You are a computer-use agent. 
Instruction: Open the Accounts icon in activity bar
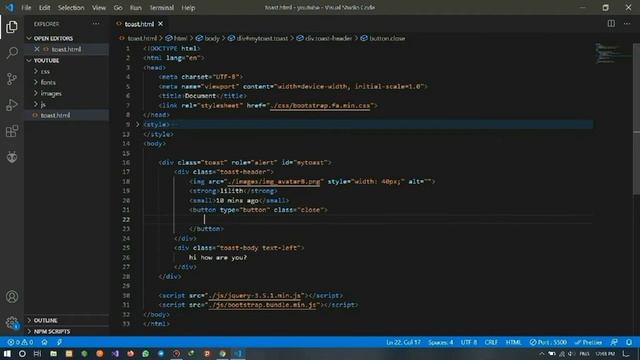pyautogui.click(x=12, y=297)
